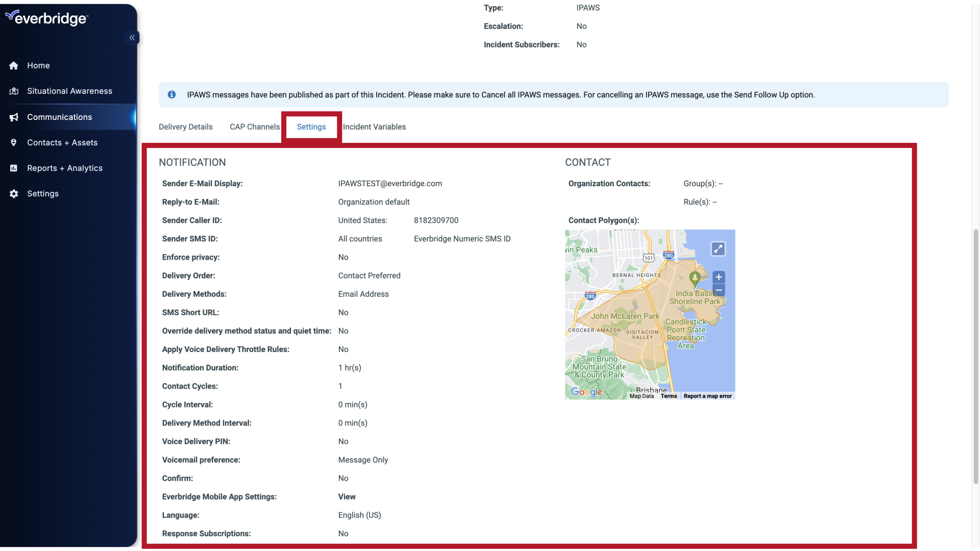980x551 pixels.
Task: Click the View link for Mobile App Settings
Action: (x=347, y=497)
